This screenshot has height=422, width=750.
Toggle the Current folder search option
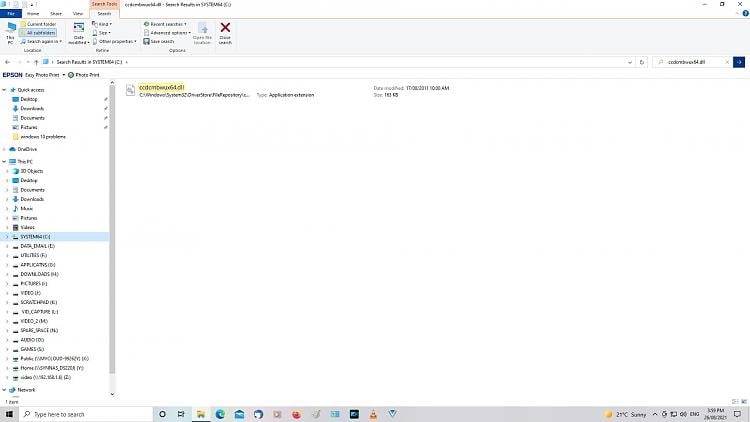pyautogui.click(x=41, y=23)
